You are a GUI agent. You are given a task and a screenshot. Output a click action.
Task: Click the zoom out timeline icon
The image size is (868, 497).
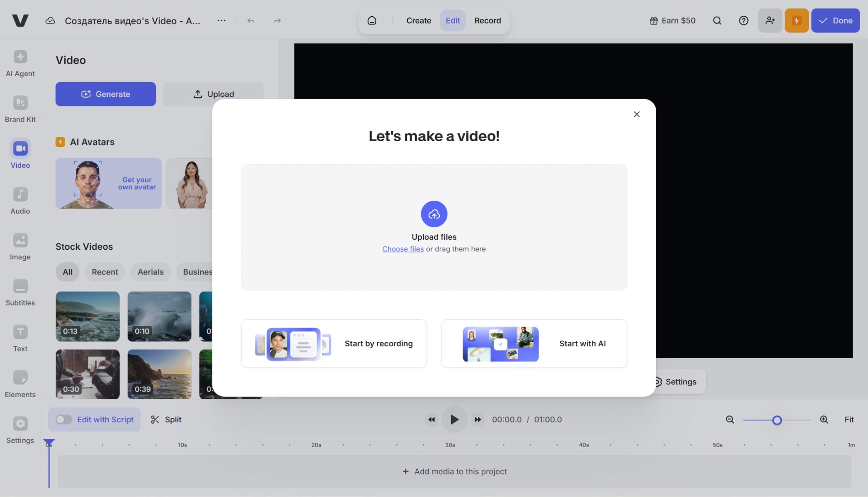pos(730,419)
